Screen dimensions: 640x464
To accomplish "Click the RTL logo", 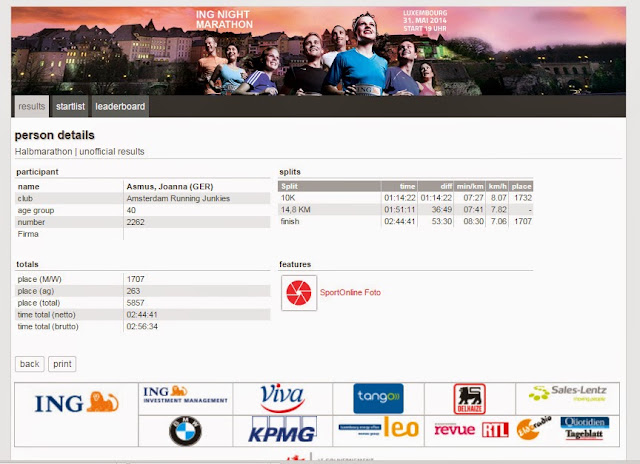I will pyautogui.click(x=495, y=430).
